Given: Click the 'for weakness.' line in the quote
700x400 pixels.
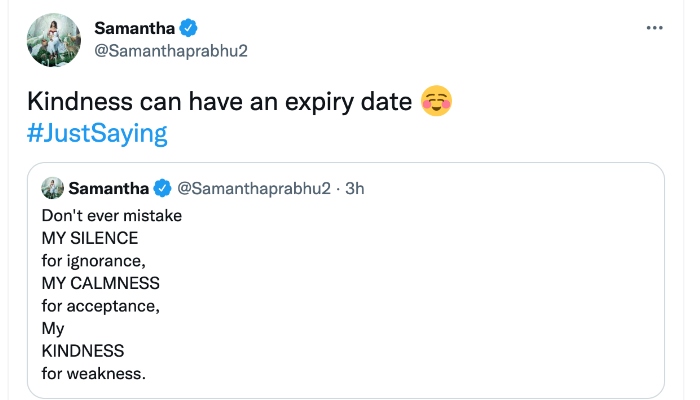Looking at the screenshot, I should (x=94, y=373).
